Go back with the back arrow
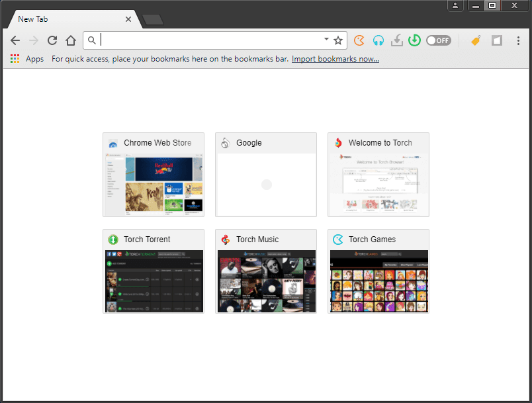This screenshot has width=532, height=403. 15,41
